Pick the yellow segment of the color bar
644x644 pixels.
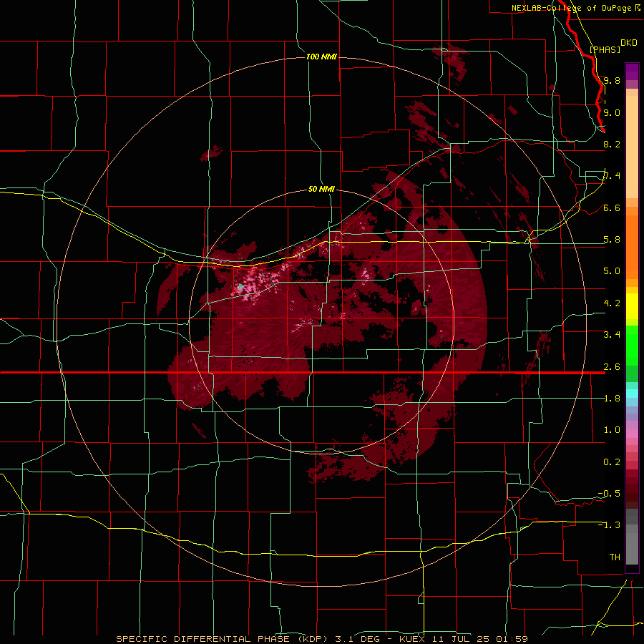(632, 306)
